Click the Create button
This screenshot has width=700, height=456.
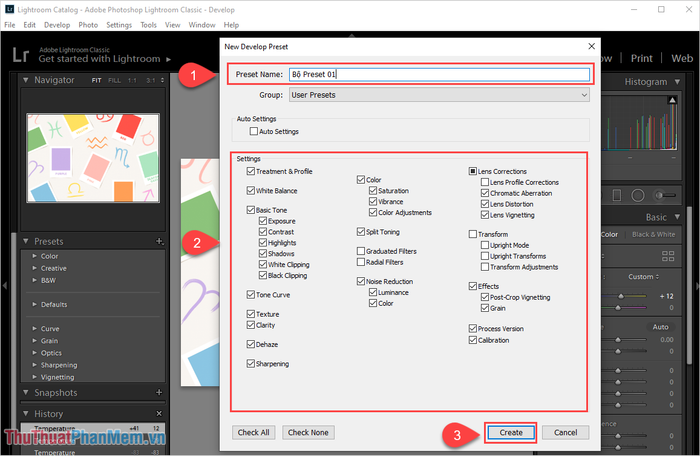pyautogui.click(x=511, y=433)
